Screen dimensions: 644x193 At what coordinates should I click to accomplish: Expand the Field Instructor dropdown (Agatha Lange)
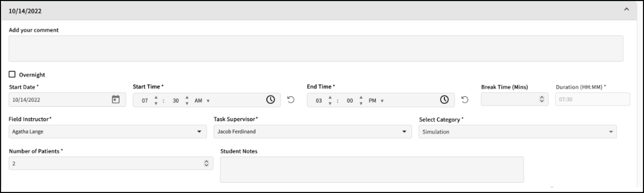coord(108,132)
